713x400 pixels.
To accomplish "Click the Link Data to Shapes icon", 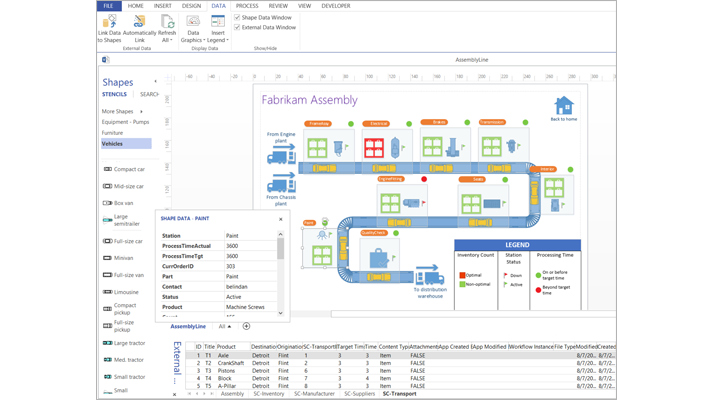I will coord(110,22).
